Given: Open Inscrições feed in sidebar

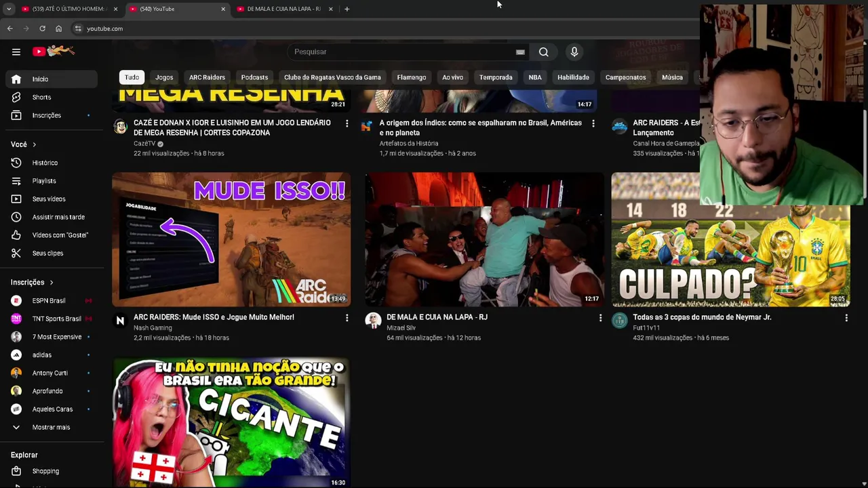Looking at the screenshot, I should click(52, 115).
